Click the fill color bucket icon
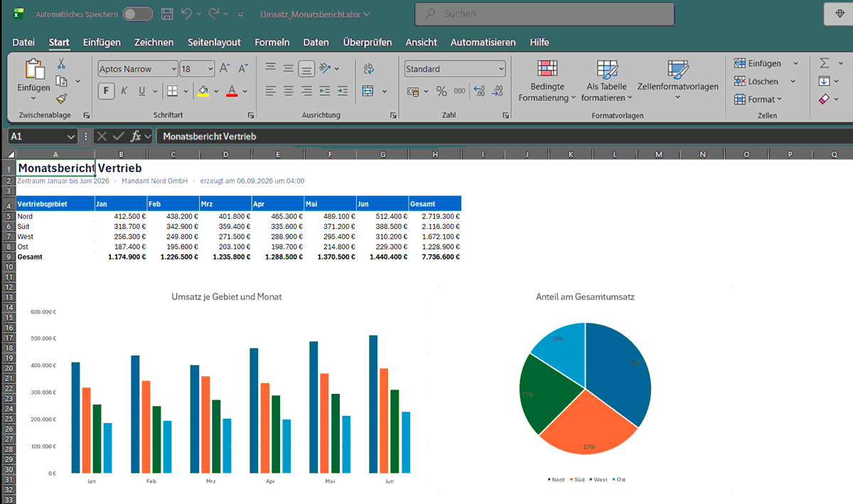Screen dimensions: 853x504 203,91
